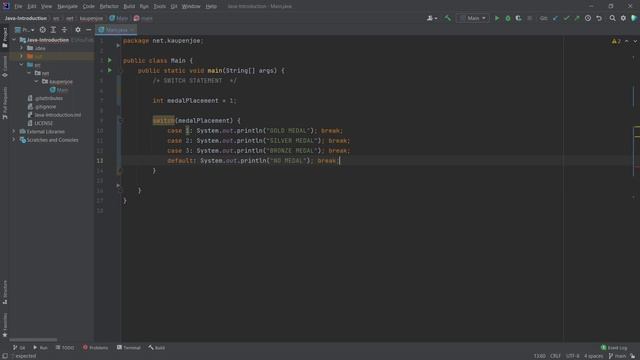Run with coverage icon in toolbar
The image size is (640, 360).
pyautogui.click(x=518, y=18)
